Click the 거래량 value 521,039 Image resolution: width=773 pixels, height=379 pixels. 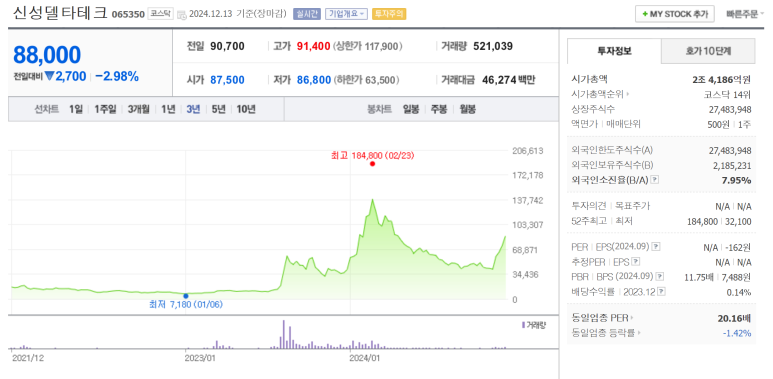[x=493, y=47]
